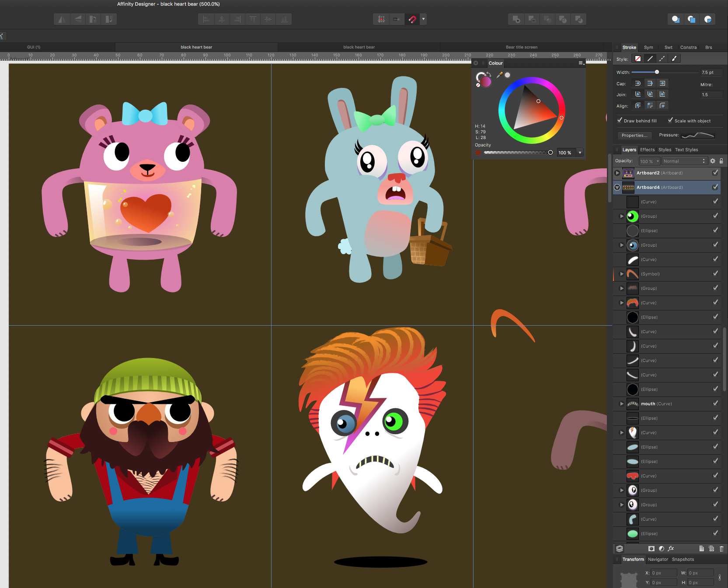Choose the Texture brush stroke style

point(674,59)
